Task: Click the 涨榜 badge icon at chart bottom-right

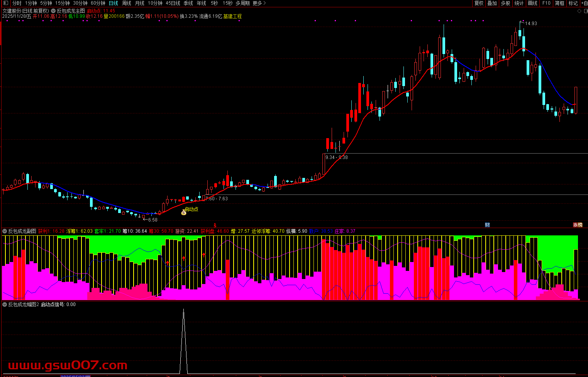Action: [x=578, y=225]
